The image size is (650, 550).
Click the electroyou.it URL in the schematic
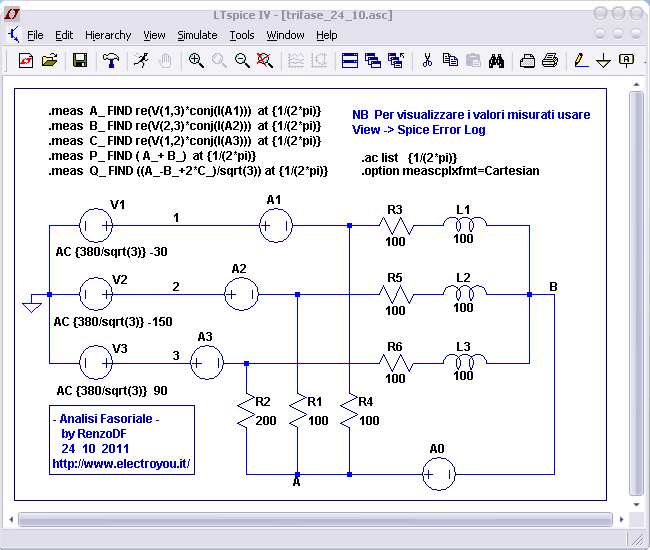(120, 464)
